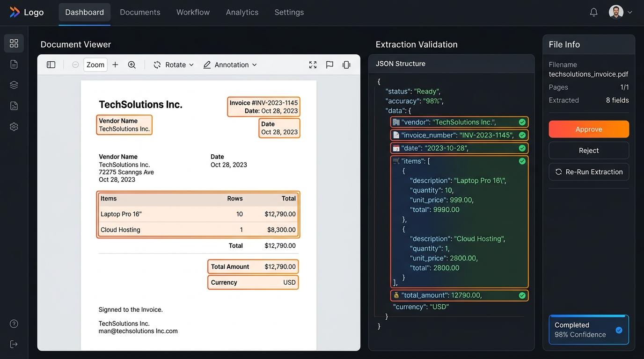The height and width of the screenshot is (359, 644).
Task: Click the "unit_price": 2800.00 JSON line
Action: [x=444, y=258]
